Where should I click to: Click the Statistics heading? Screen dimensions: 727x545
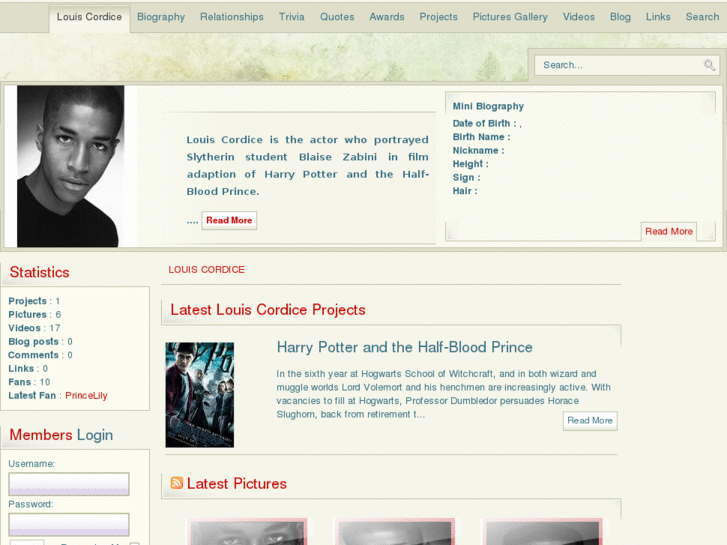coord(39,272)
